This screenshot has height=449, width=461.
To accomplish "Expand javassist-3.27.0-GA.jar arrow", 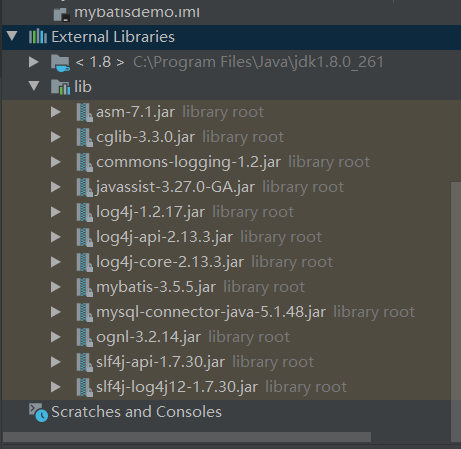I will point(56,187).
